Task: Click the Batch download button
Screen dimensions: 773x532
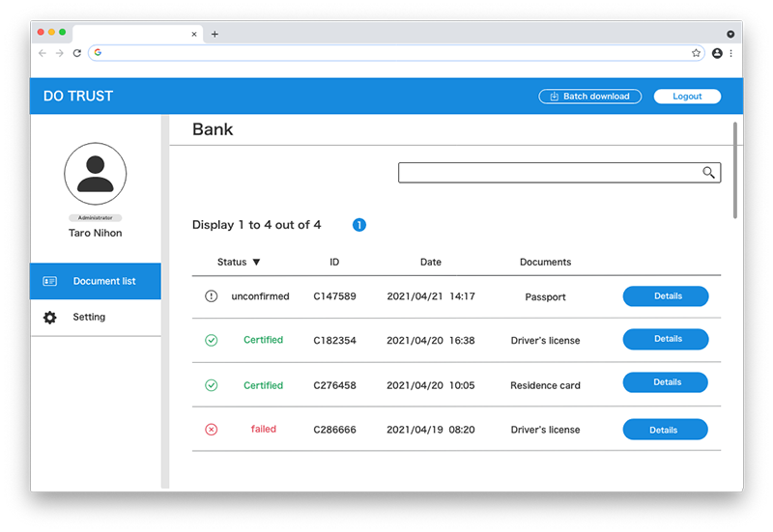Action: click(589, 97)
